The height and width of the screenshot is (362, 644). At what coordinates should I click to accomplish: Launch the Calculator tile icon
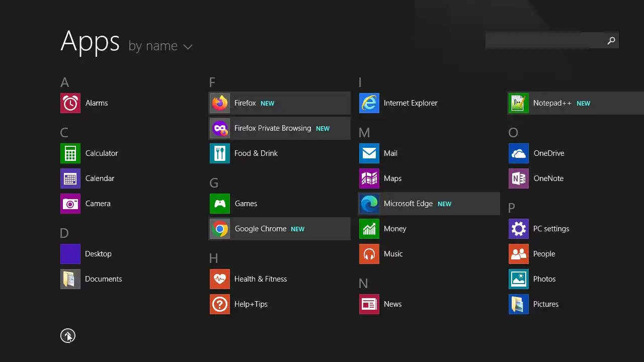click(70, 153)
